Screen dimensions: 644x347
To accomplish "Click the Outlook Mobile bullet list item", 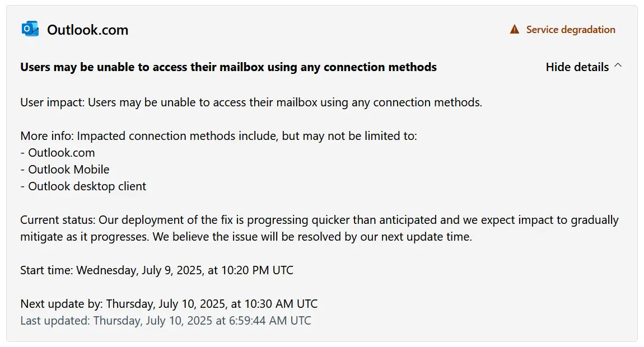I will point(65,170).
